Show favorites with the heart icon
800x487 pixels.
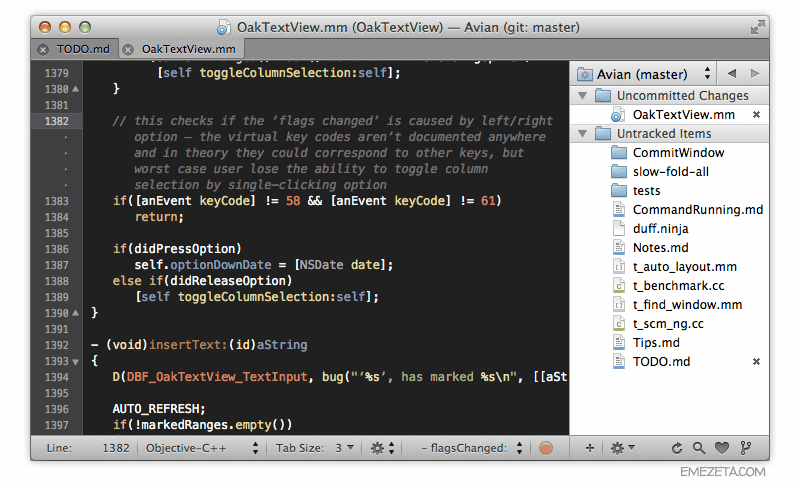point(721,448)
